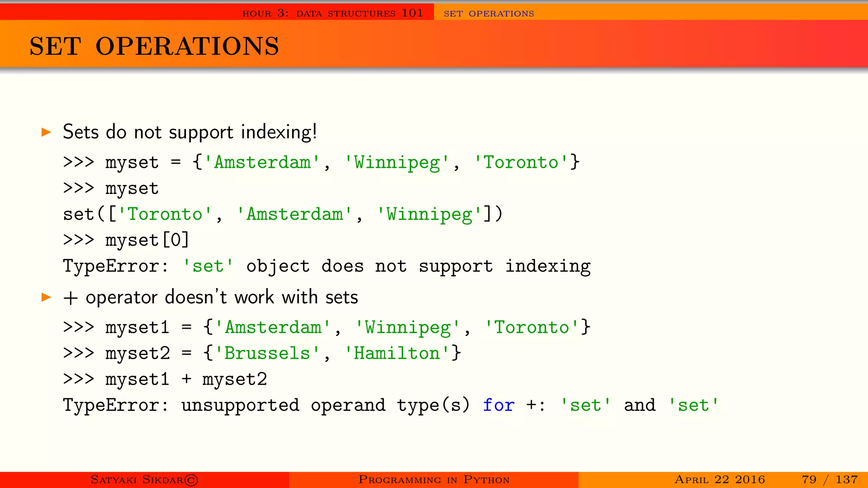This screenshot has height=488, width=868.
Task: Select the first orange bullet triangle
Action: pyautogui.click(x=46, y=132)
